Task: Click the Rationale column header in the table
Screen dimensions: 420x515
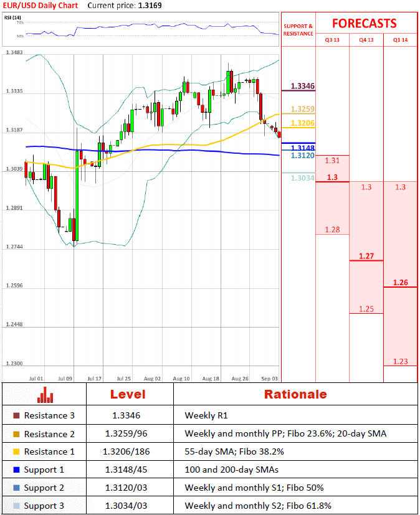Action: click(x=295, y=394)
